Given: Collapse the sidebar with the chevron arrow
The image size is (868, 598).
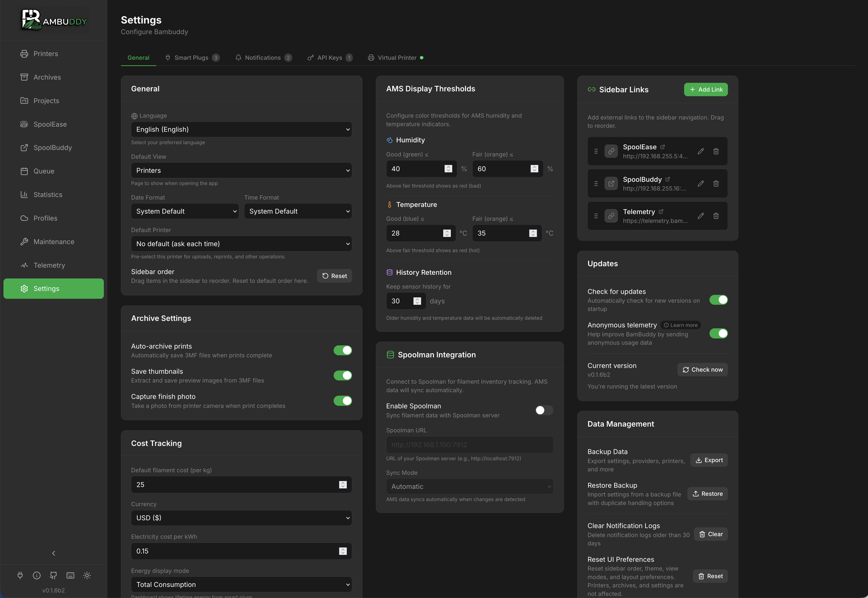Looking at the screenshot, I should point(53,553).
